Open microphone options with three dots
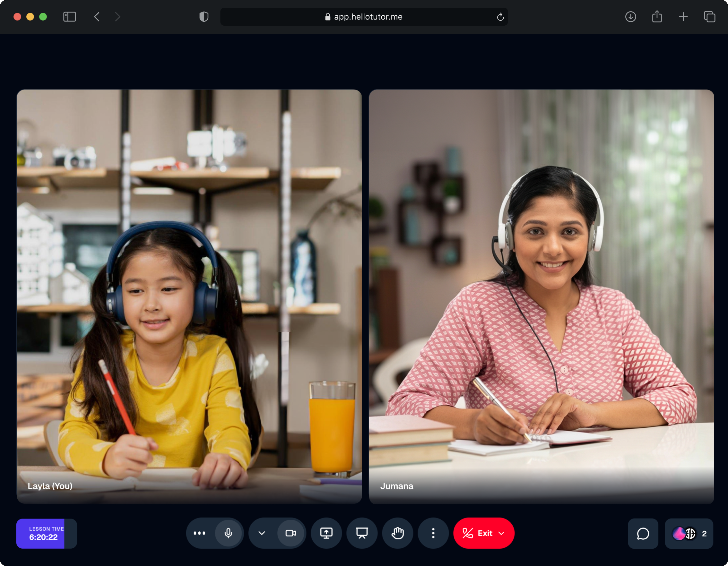 [199, 533]
